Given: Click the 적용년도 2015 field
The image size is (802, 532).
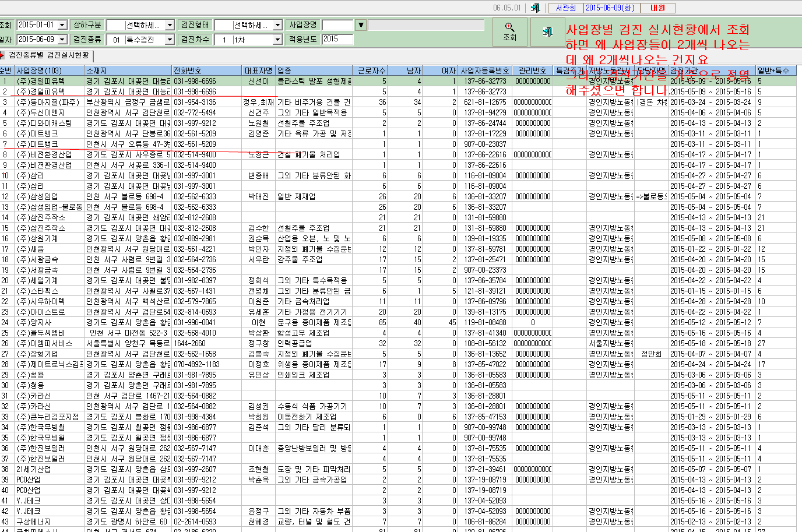Looking at the screenshot, I should pos(337,39).
